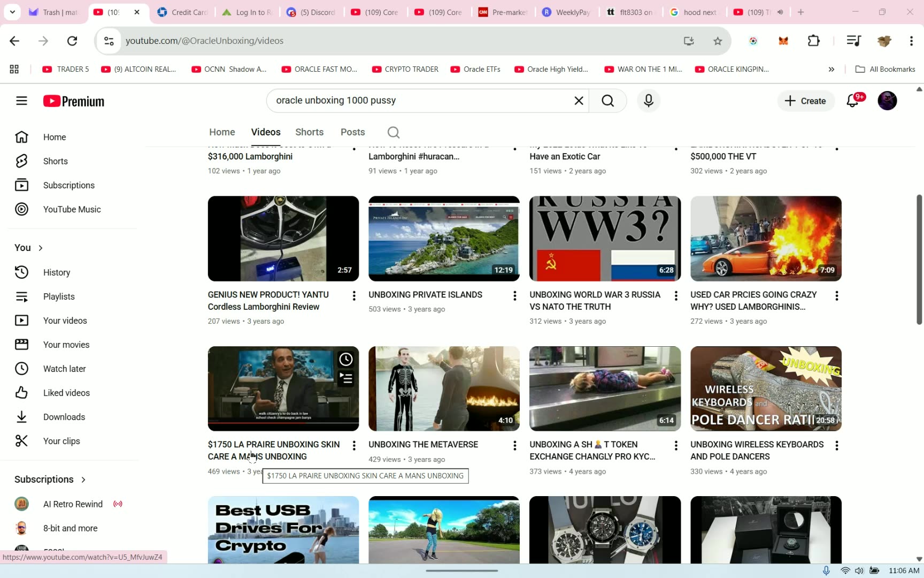Open Your movies
The height and width of the screenshot is (578, 924).
(66, 345)
